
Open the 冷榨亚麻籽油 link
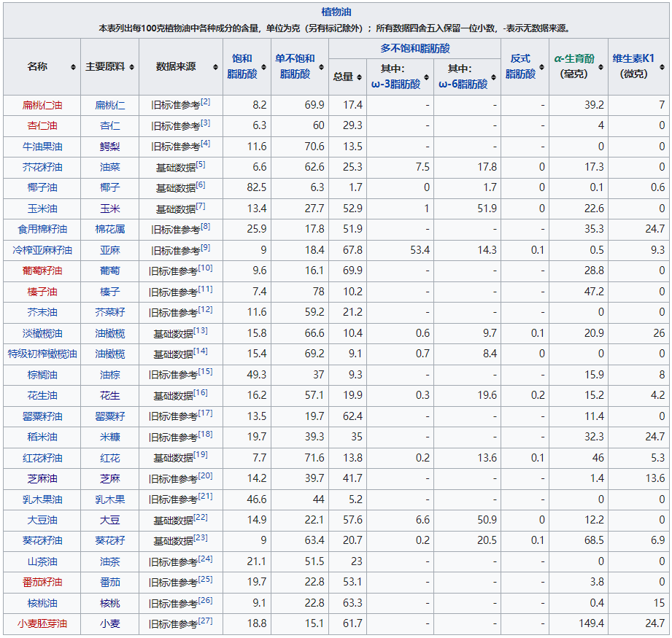[x=42, y=250]
